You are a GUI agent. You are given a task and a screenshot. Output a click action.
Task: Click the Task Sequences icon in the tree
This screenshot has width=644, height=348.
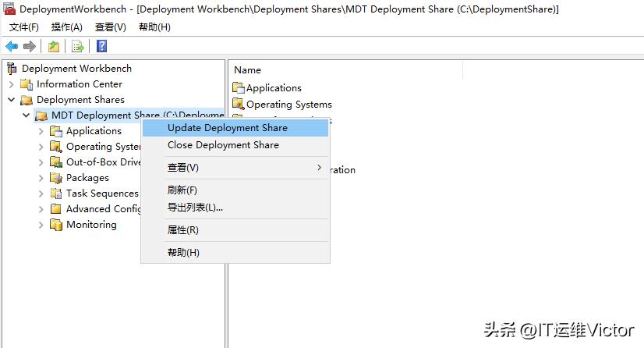point(56,193)
